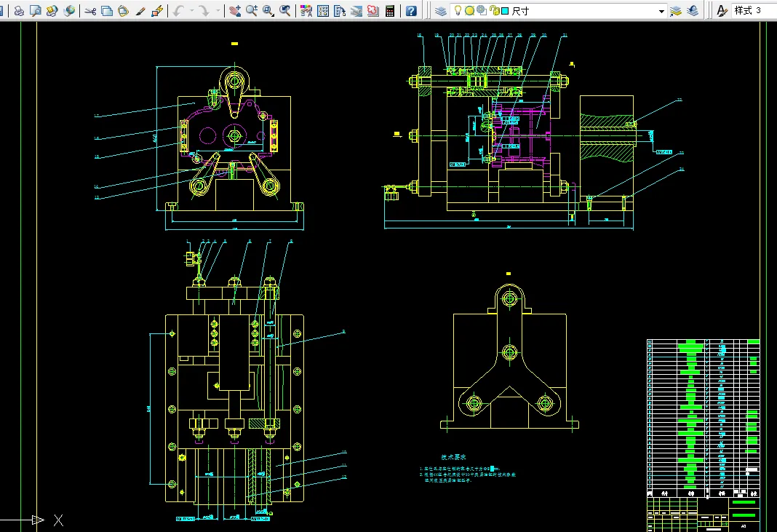The height and width of the screenshot is (532, 777).
Task: Select the Zoom Window tool
Action: coord(268,10)
